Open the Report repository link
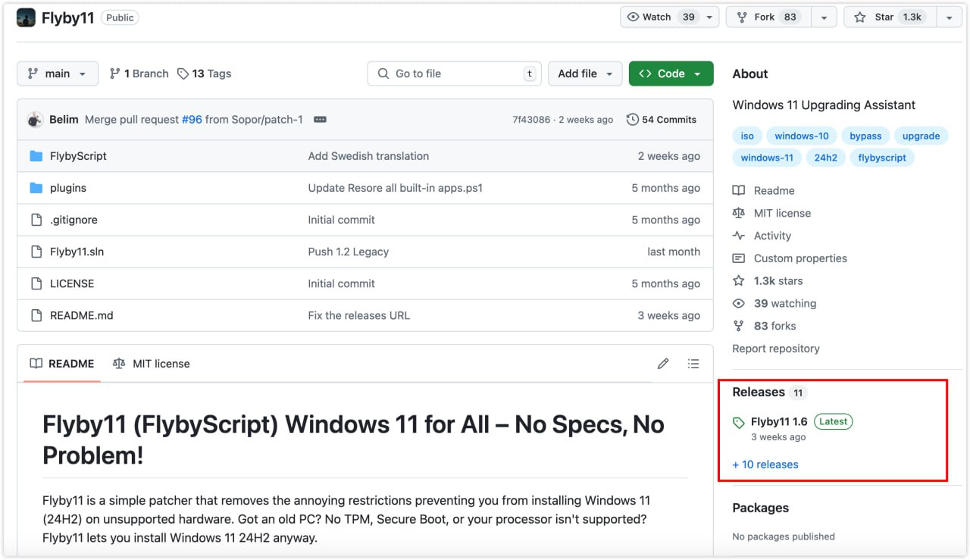970x560 pixels. (x=776, y=349)
